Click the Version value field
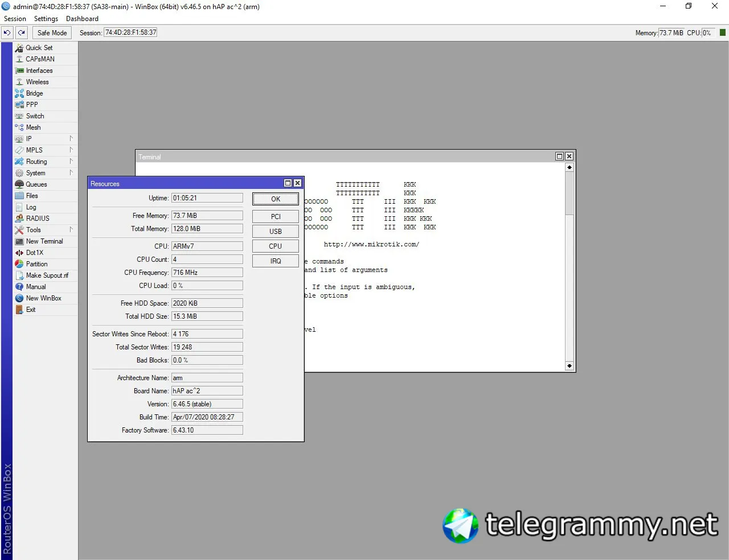 [x=207, y=404]
